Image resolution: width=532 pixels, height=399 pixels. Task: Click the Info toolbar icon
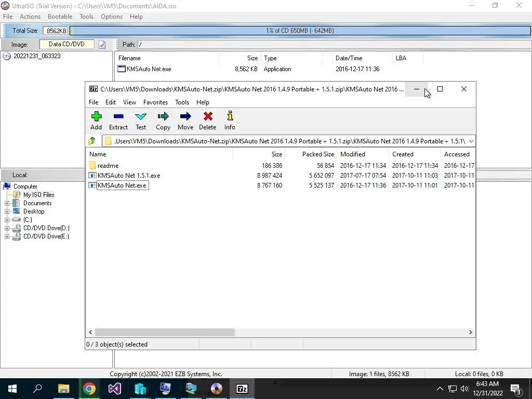230,116
